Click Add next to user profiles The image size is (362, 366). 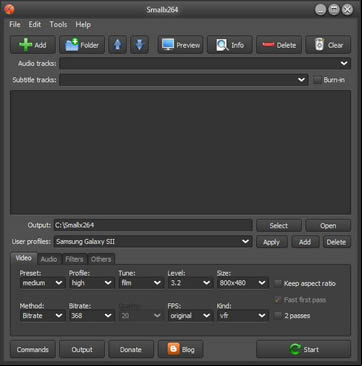point(305,242)
